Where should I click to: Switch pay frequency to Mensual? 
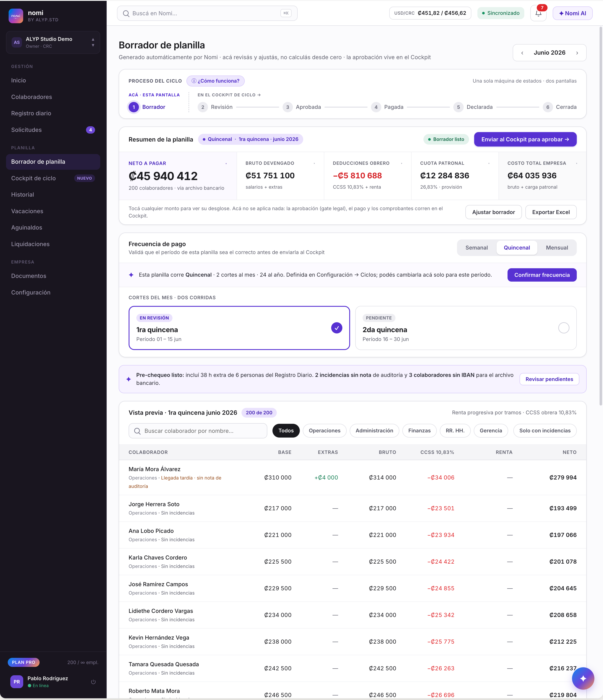point(557,248)
